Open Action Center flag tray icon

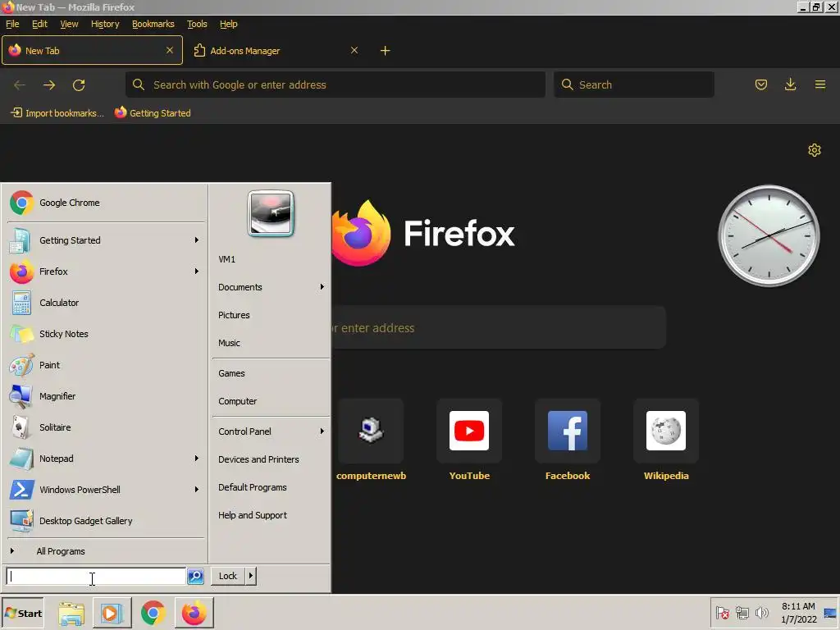pos(722,612)
